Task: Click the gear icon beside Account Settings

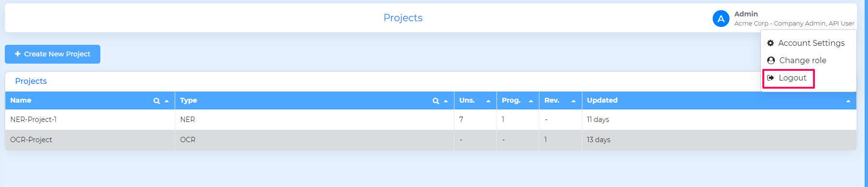Action: click(771, 43)
